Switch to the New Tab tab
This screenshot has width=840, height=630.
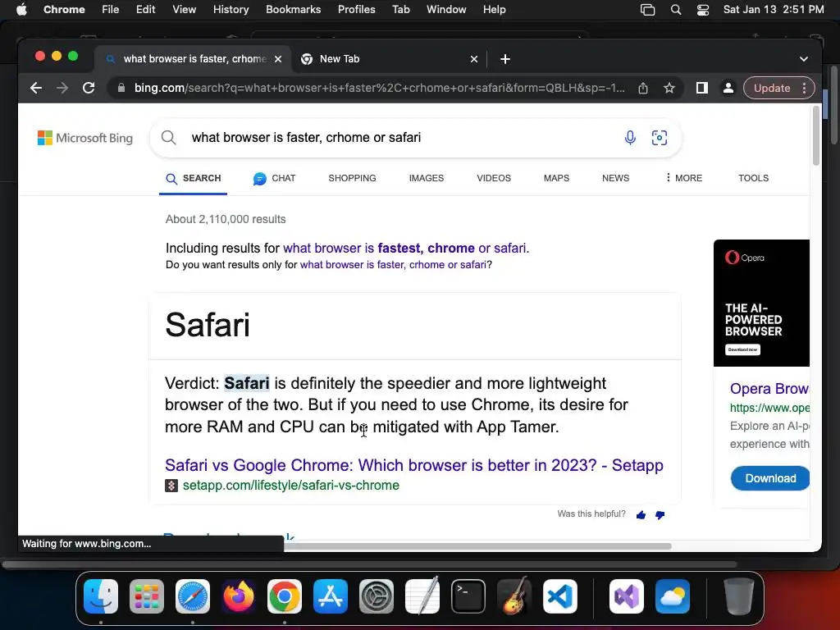point(389,59)
